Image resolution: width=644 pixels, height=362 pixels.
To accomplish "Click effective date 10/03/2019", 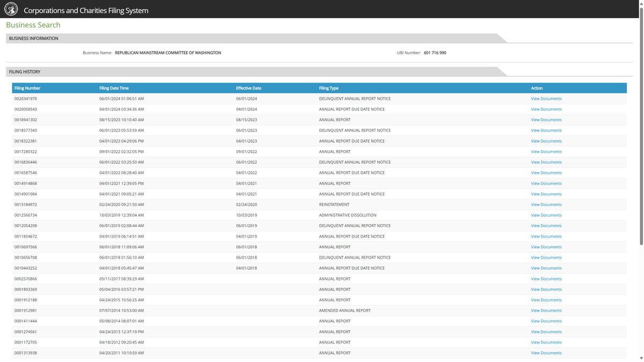I will (246, 215).
